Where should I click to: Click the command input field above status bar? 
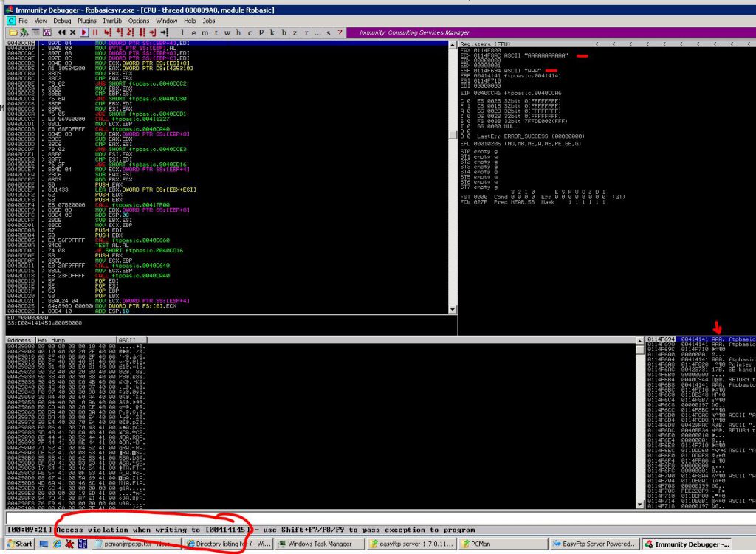point(380,519)
